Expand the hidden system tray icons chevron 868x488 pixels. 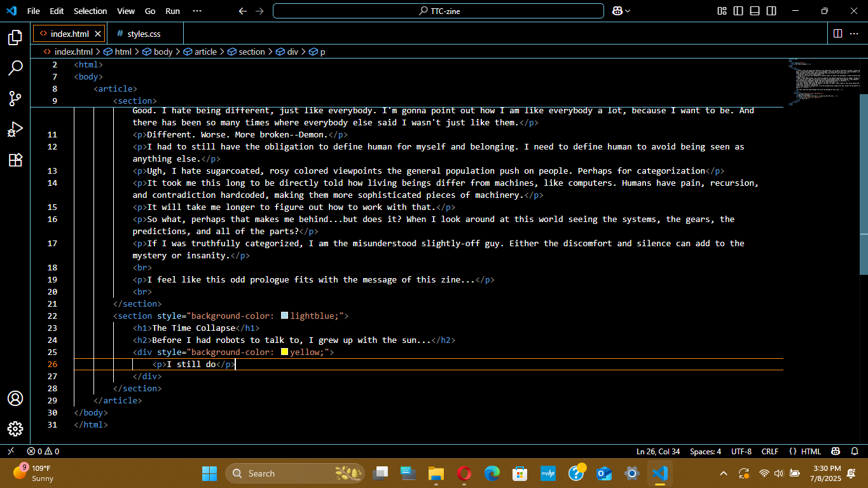(724, 473)
